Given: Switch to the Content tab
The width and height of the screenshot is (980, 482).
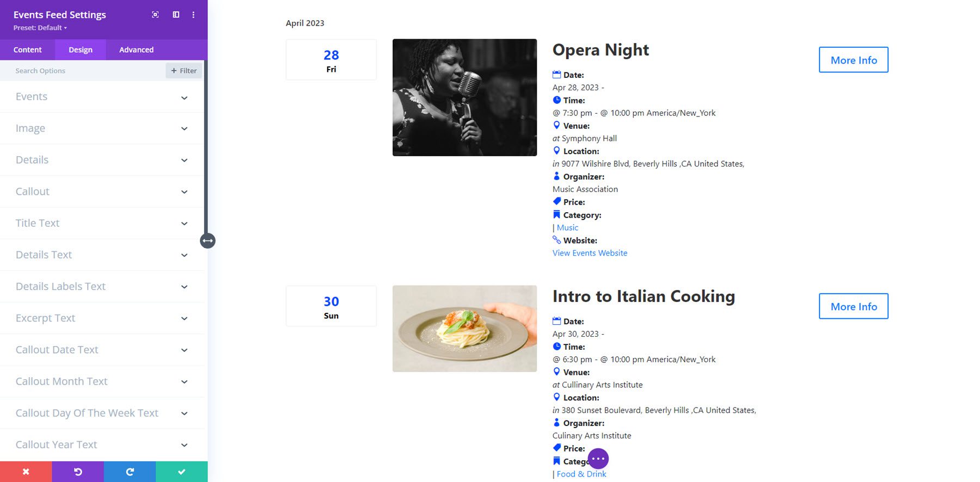Looking at the screenshot, I should tap(27, 50).
